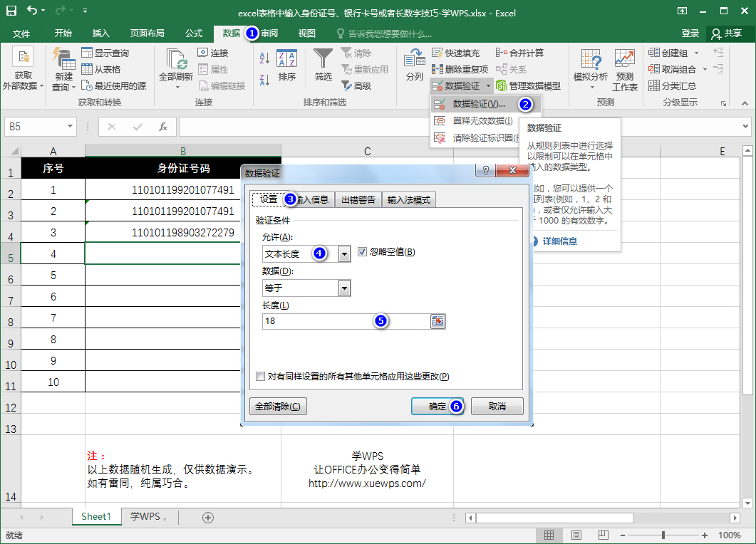Adjust the zoom slider

click(x=663, y=534)
